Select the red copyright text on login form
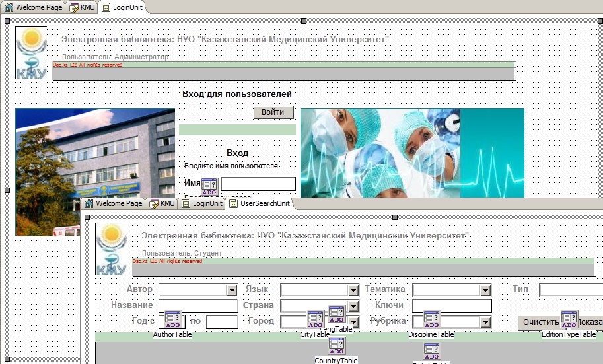Image resolution: width=603 pixels, height=364 pixels. click(x=87, y=65)
